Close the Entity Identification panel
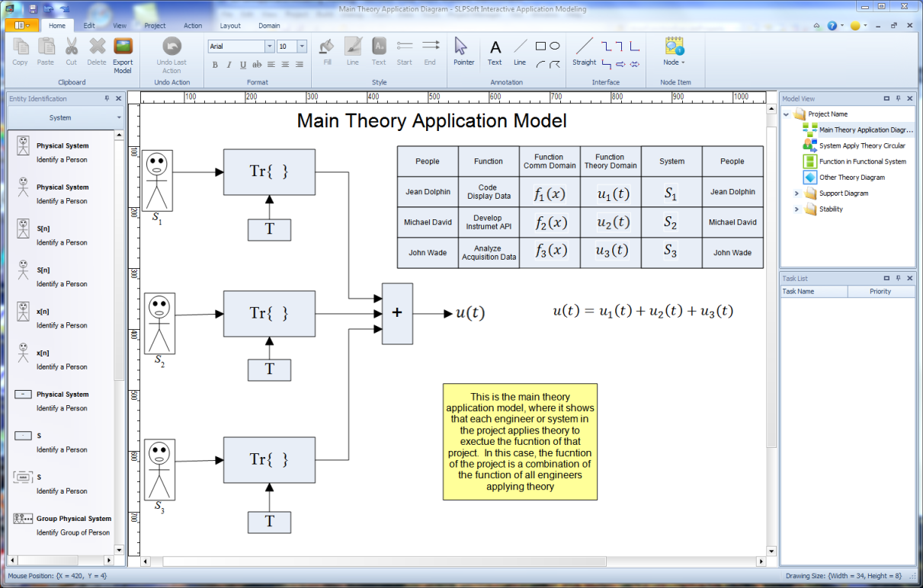Screen dimensions: 923x588 click(118, 98)
